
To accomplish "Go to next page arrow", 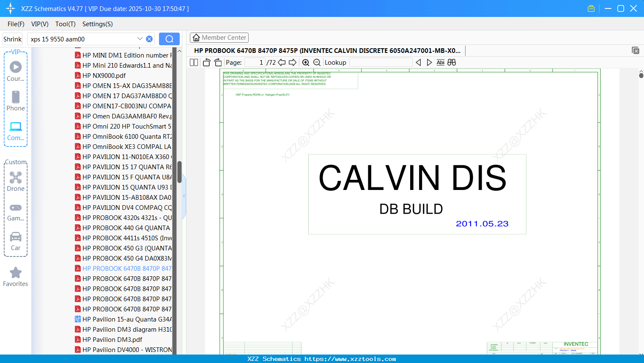I will [293, 63].
